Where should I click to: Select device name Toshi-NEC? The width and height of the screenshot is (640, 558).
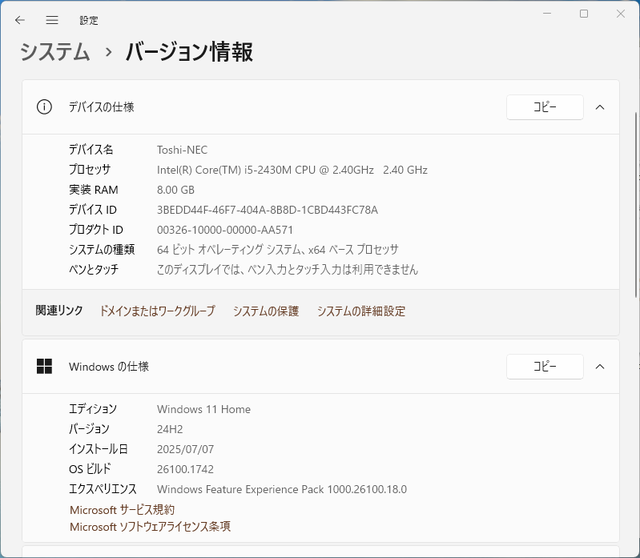(182, 150)
